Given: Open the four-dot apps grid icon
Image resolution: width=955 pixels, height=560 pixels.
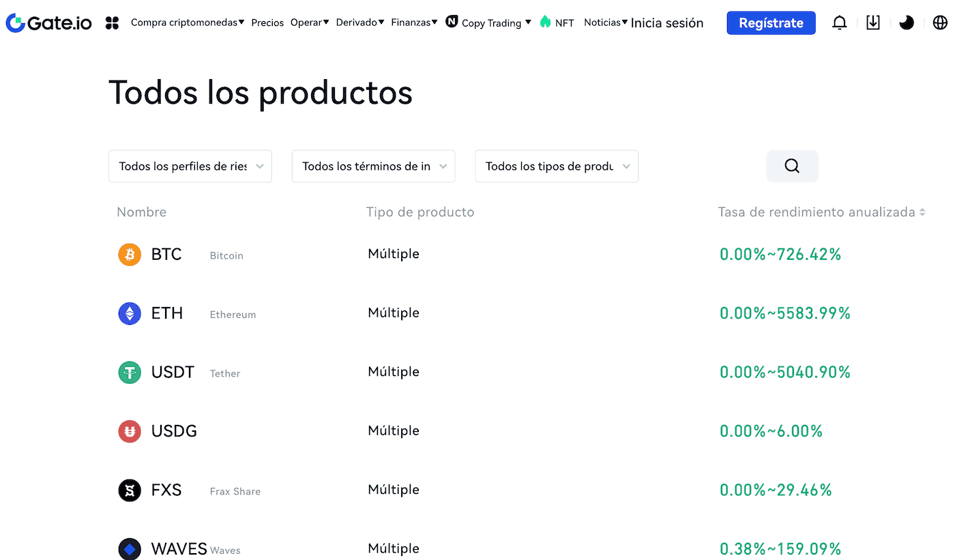Looking at the screenshot, I should point(113,23).
